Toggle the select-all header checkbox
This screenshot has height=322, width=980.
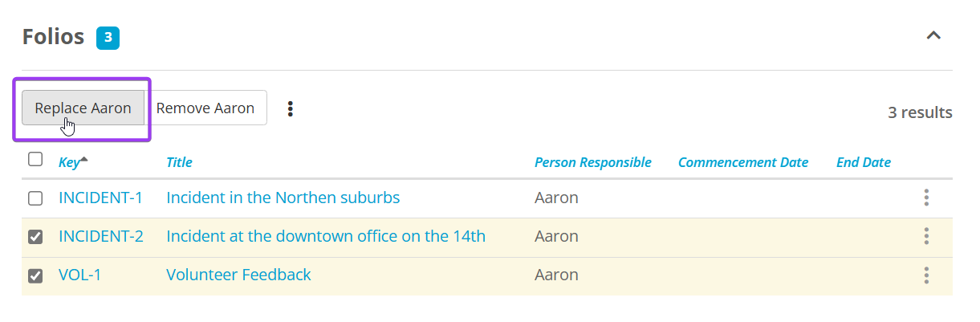coord(35,159)
